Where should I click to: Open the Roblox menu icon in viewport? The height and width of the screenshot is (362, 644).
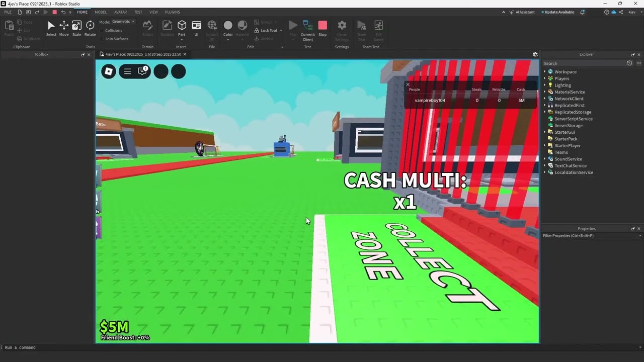(x=109, y=71)
